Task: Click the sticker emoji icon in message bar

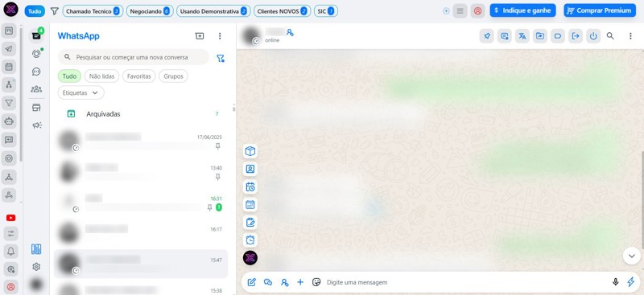Action: (316, 282)
